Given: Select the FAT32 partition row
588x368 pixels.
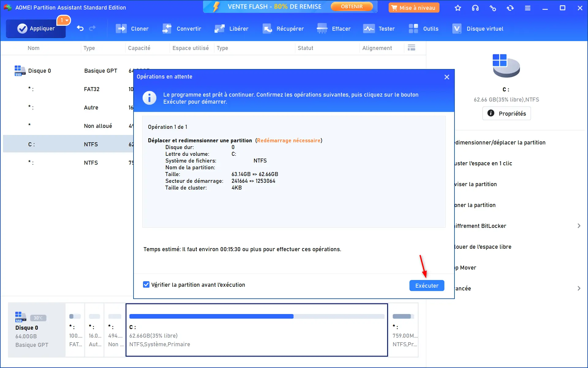Looking at the screenshot, I should pyautogui.click(x=68, y=89).
